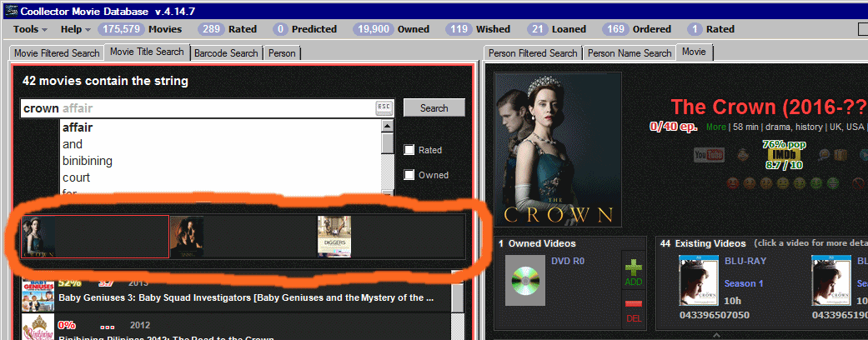Click the 175,579 Movies counter

coord(139,29)
